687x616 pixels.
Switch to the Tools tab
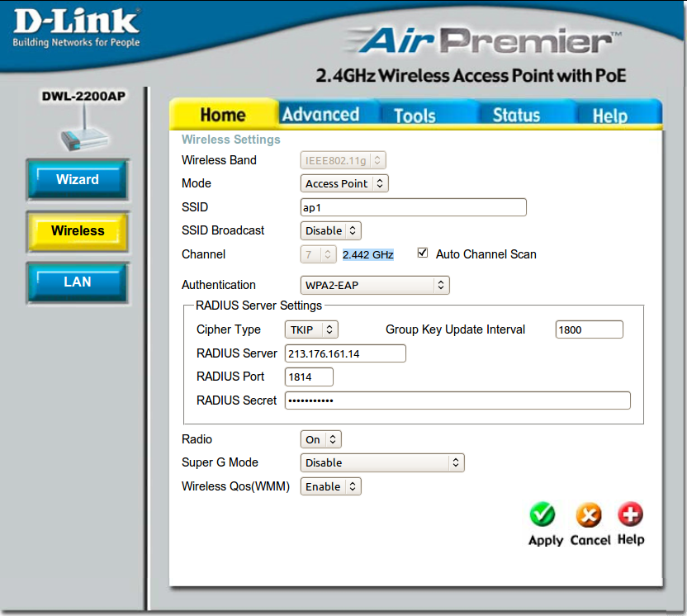415,116
